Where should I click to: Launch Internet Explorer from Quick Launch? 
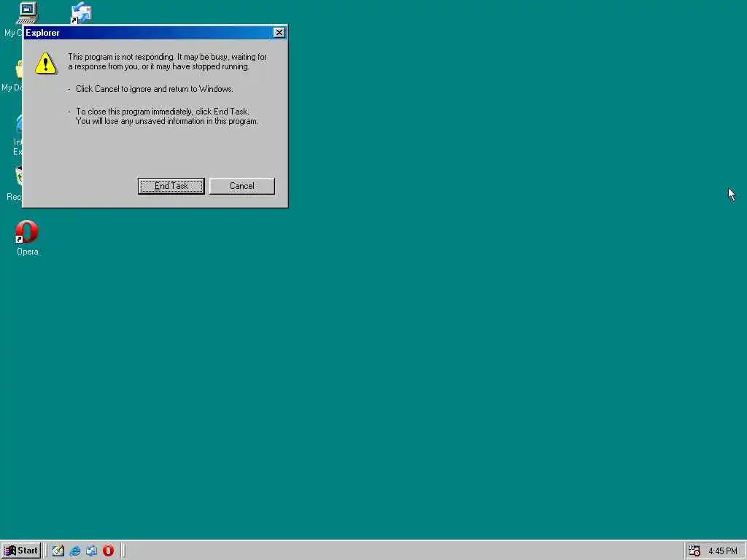click(x=75, y=551)
